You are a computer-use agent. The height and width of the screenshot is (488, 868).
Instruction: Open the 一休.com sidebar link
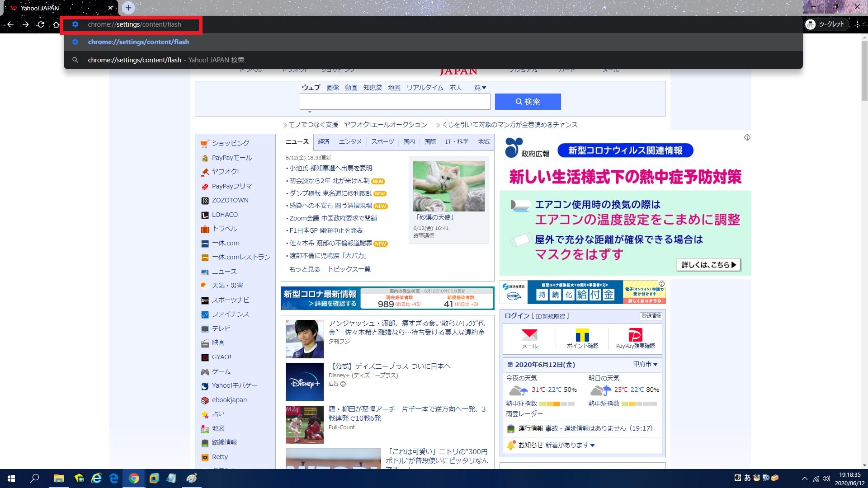coord(226,243)
